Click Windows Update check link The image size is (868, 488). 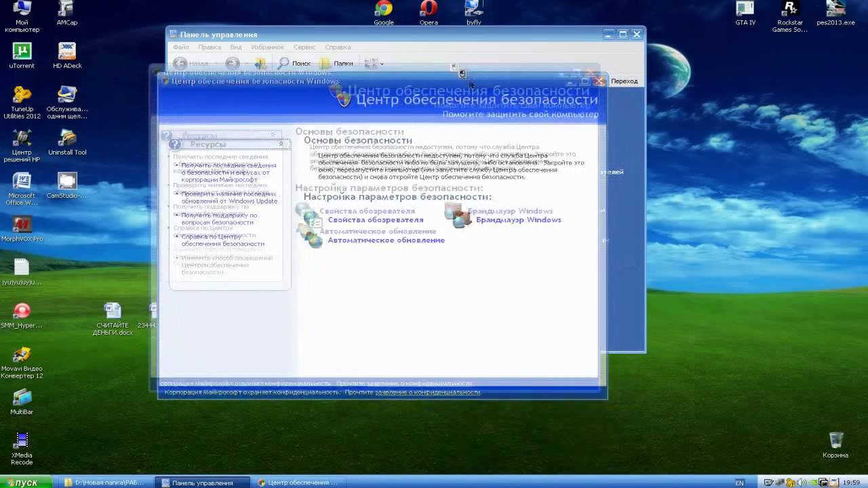coord(229,197)
